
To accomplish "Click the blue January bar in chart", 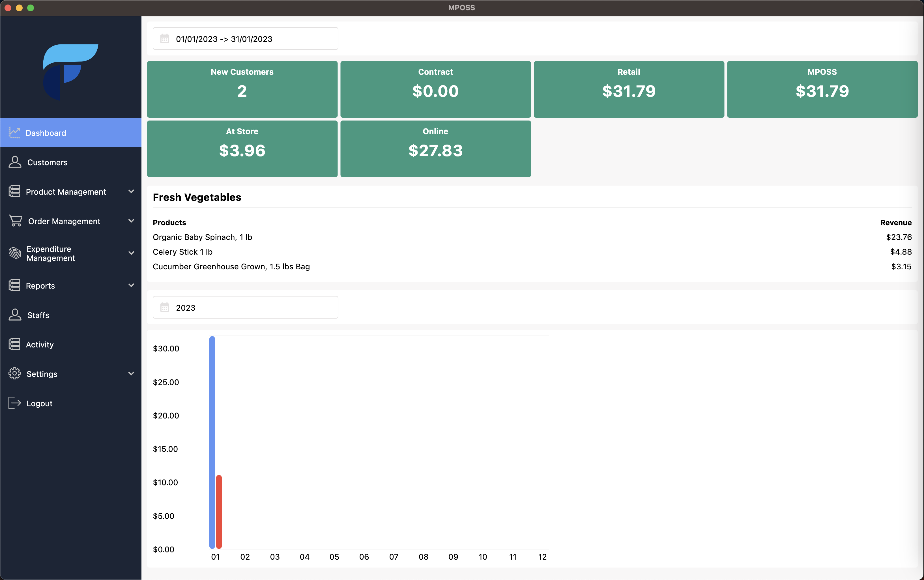I will [x=212, y=441].
